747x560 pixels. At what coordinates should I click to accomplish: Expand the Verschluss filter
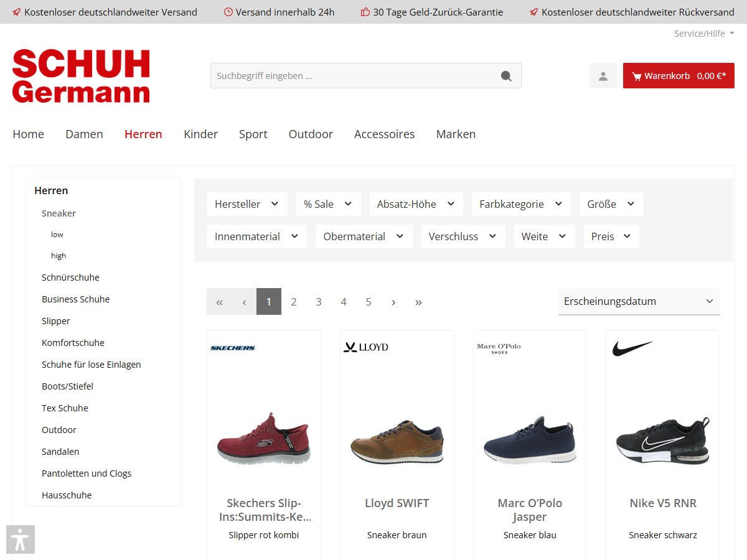tap(463, 236)
